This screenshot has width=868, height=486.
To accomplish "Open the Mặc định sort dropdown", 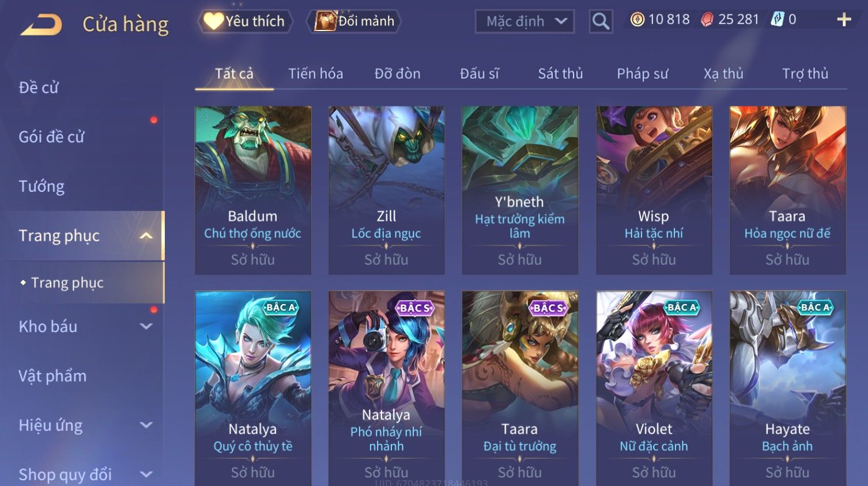I will coord(524,21).
